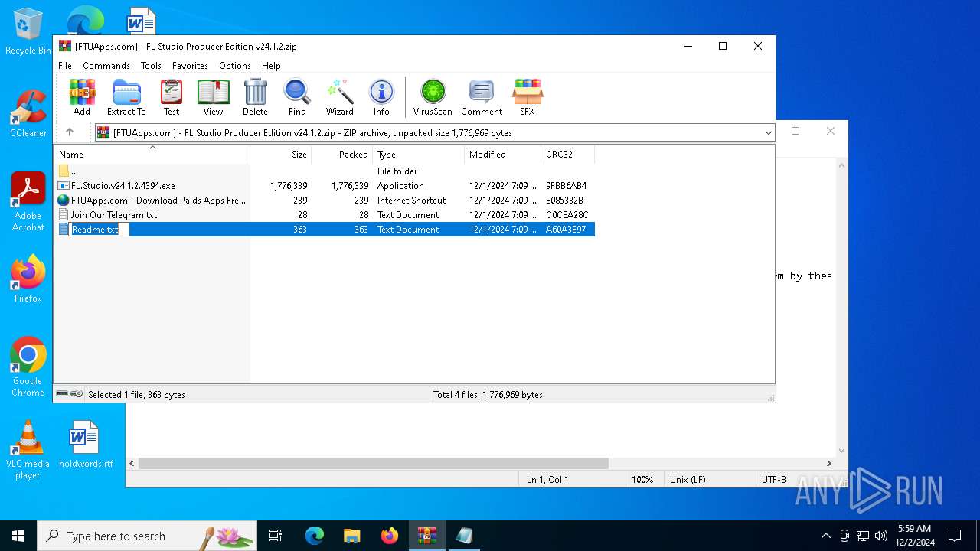Open Adobe Acrobat desktop shortcut
Screen dimensions: 980x551
click(x=28, y=201)
